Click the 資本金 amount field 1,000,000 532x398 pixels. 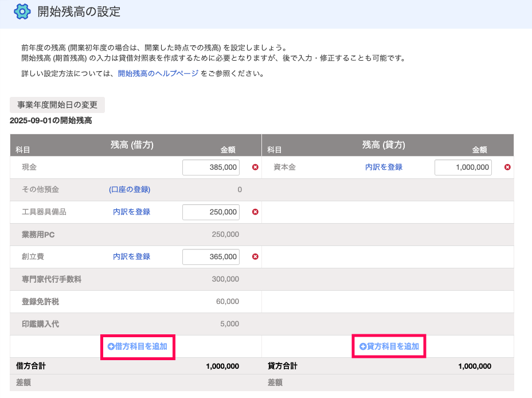[x=463, y=167]
